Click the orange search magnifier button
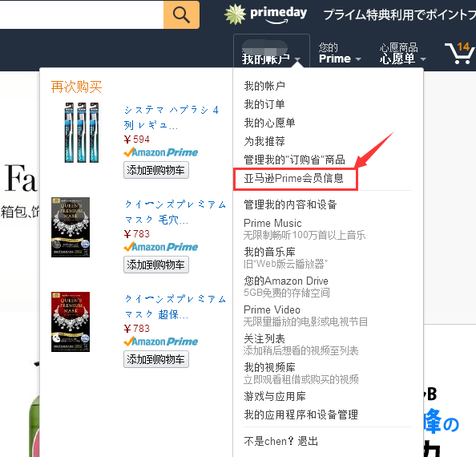Screen dimensions: 476x457 [x=181, y=15]
